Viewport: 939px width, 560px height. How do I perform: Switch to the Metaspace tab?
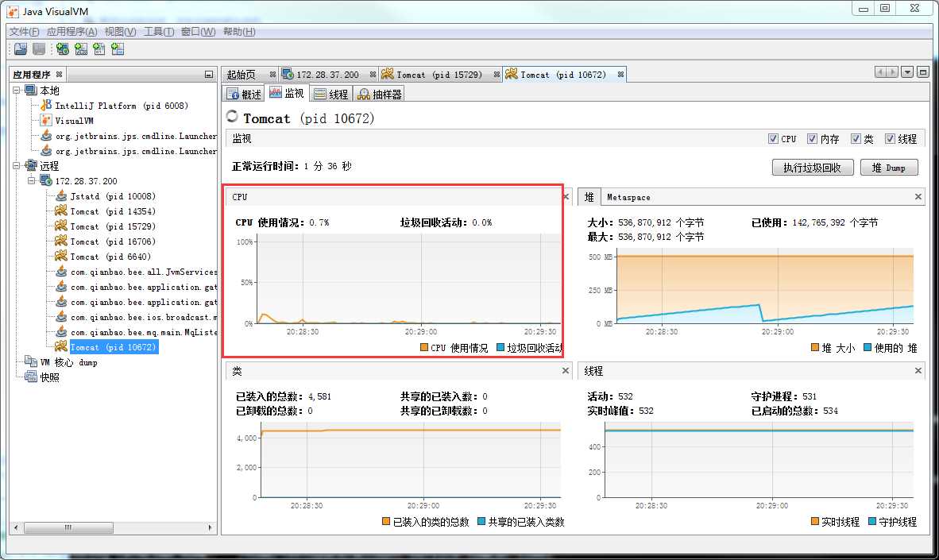(x=628, y=197)
